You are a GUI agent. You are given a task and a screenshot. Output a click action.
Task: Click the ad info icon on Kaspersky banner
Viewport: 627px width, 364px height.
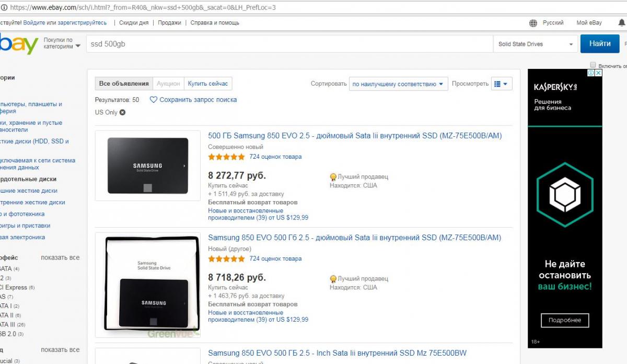pyautogui.click(x=591, y=73)
